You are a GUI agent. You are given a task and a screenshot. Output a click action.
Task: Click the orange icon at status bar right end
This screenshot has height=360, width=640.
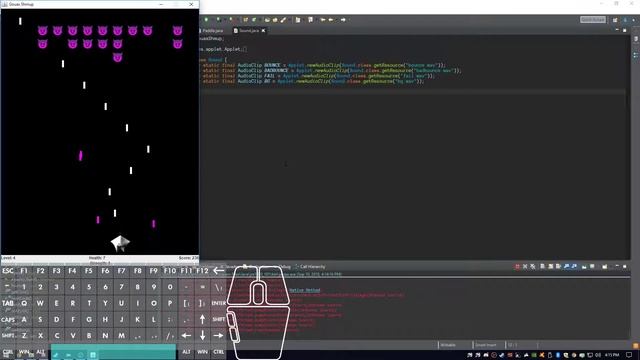(x=635, y=345)
